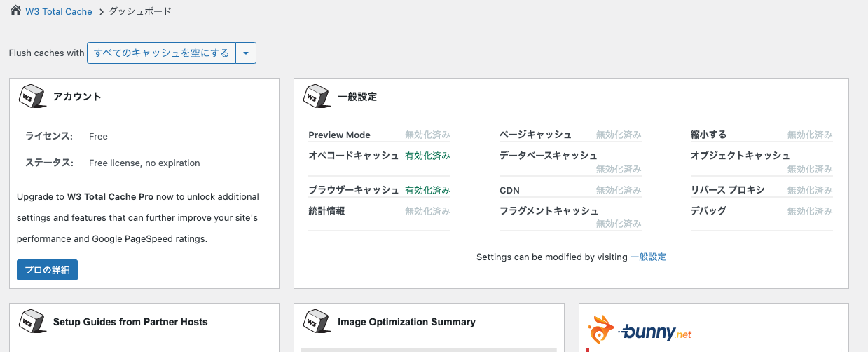Viewport: 868px width, 352px height.
Task: Click the ダッシュボード breadcrumb text
Action: (x=140, y=12)
